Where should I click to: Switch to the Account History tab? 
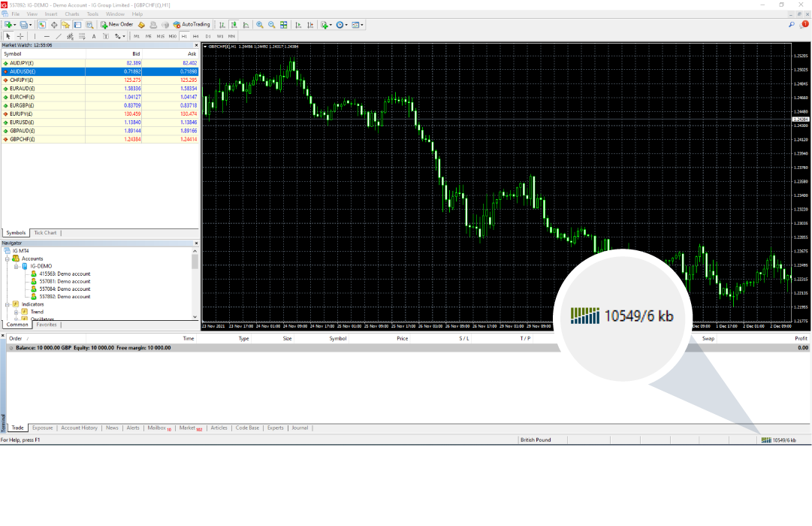79,428
